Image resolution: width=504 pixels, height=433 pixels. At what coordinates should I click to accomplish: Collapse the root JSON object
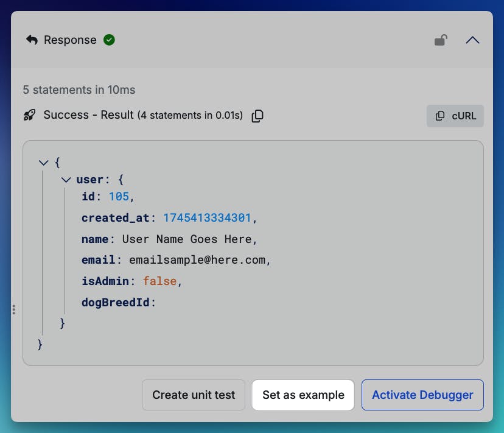pyautogui.click(x=43, y=163)
